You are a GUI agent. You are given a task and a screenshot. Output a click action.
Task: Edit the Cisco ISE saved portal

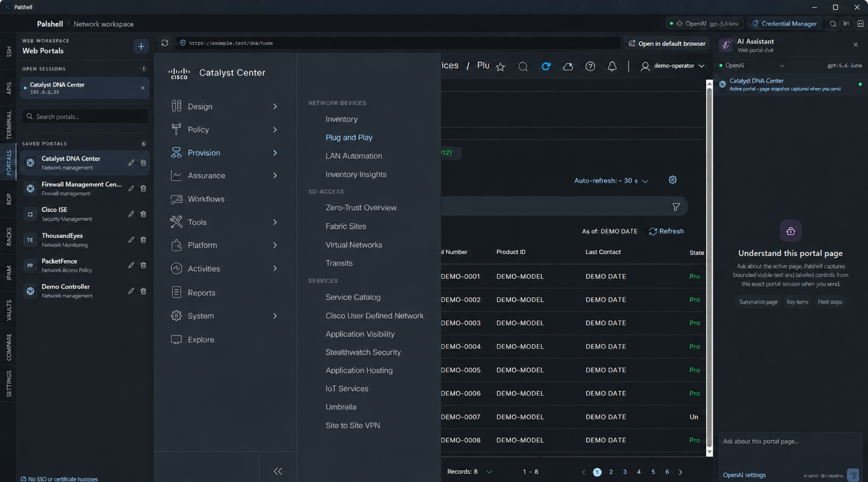tap(131, 214)
